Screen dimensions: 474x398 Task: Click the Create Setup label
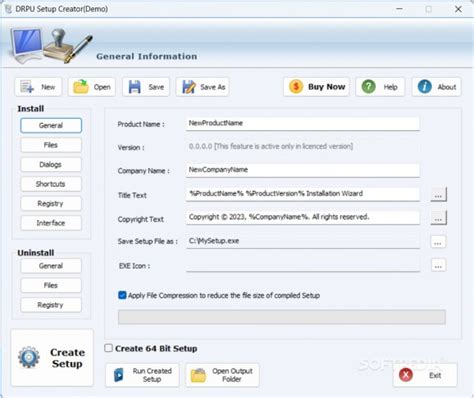point(67,358)
